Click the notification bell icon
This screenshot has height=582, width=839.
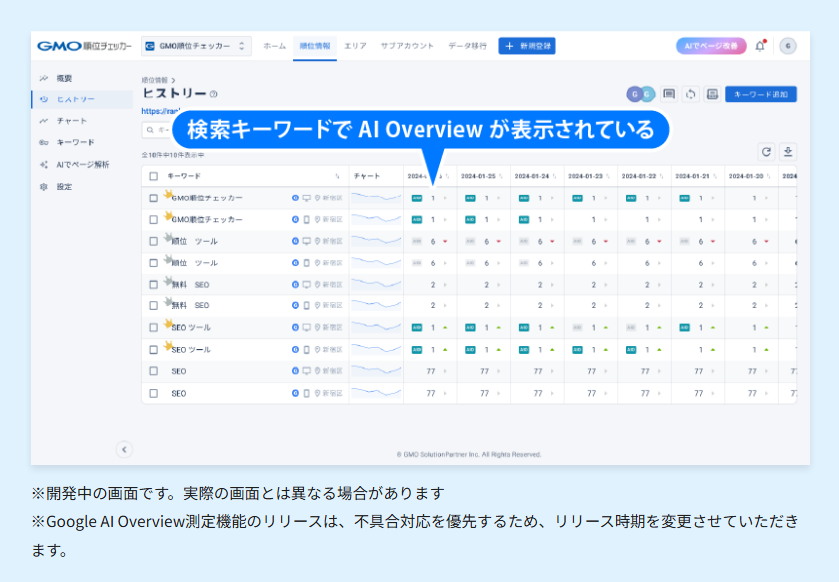pyautogui.click(x=758, y=45)
